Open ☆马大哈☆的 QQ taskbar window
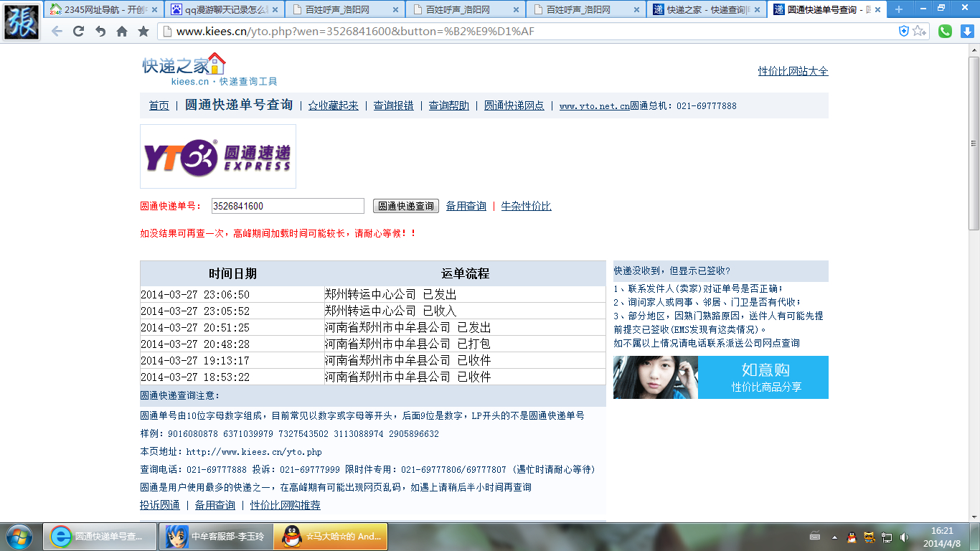Image resolution: width=980 pixels, height=551 pixels. 331,536
